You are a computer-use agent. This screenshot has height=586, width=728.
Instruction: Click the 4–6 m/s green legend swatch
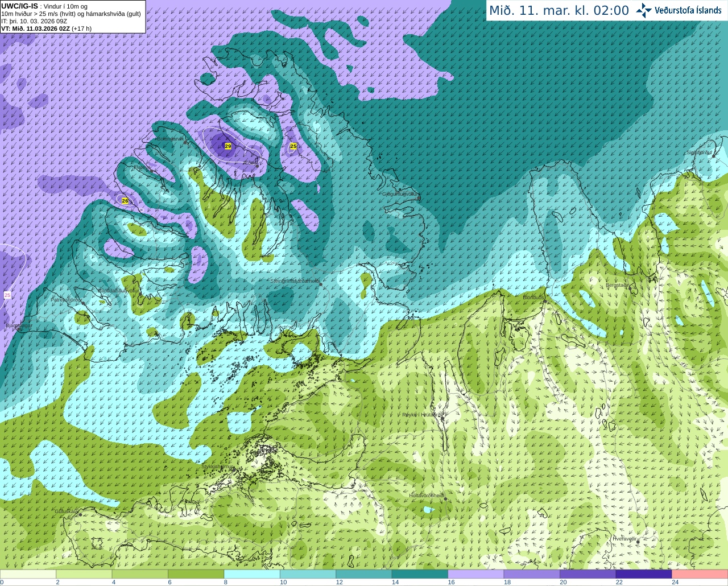[x=140, y=574]
